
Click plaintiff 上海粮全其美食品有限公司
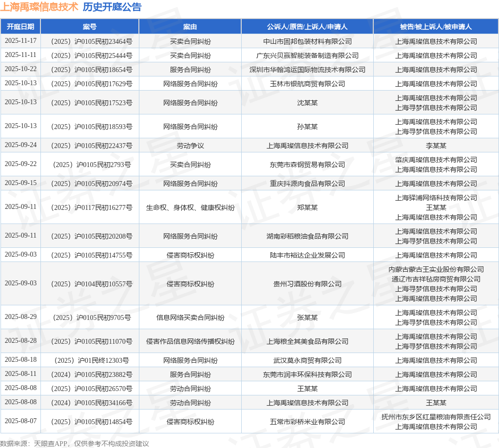307,341
